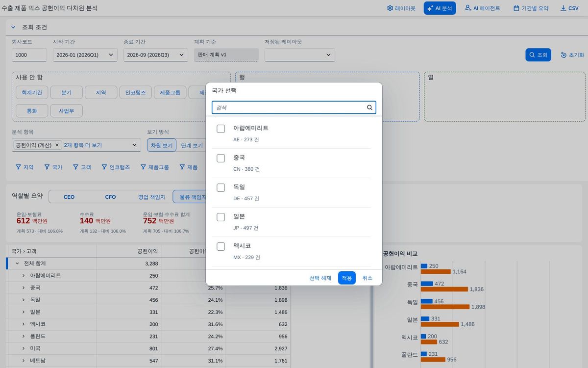Check the 독일 country checkbox
This screenshot has height=368, width=588.
(221, 187)
